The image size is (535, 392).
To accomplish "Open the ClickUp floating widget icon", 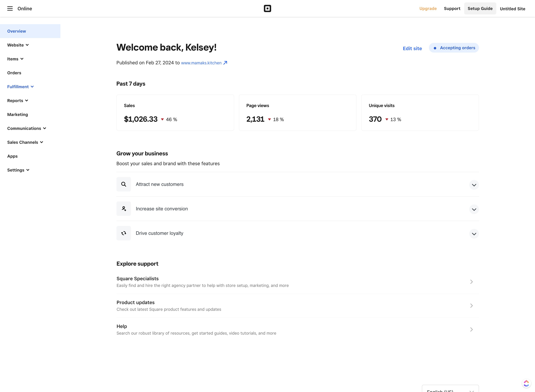I will point(526,383).
